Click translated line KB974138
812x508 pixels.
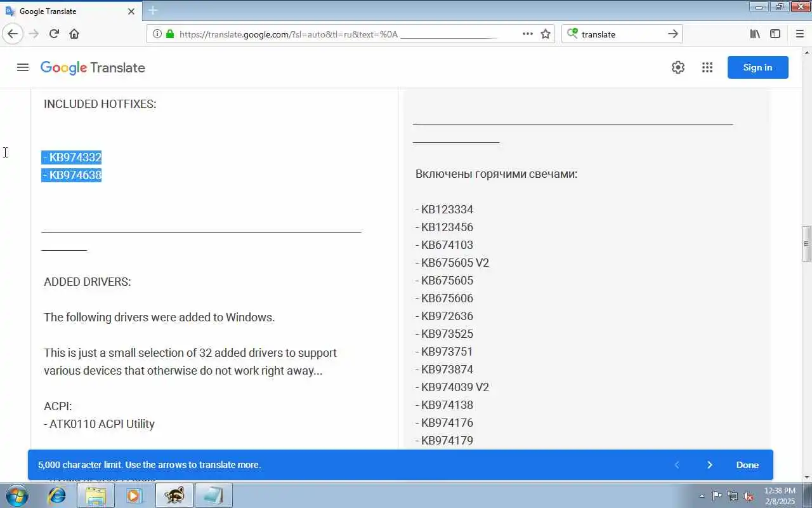(444, 405)
